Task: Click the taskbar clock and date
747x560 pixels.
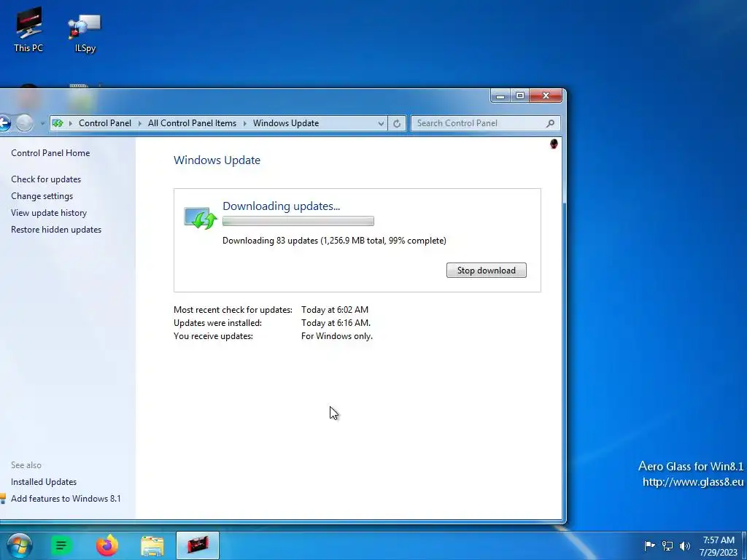Action: 719,546
